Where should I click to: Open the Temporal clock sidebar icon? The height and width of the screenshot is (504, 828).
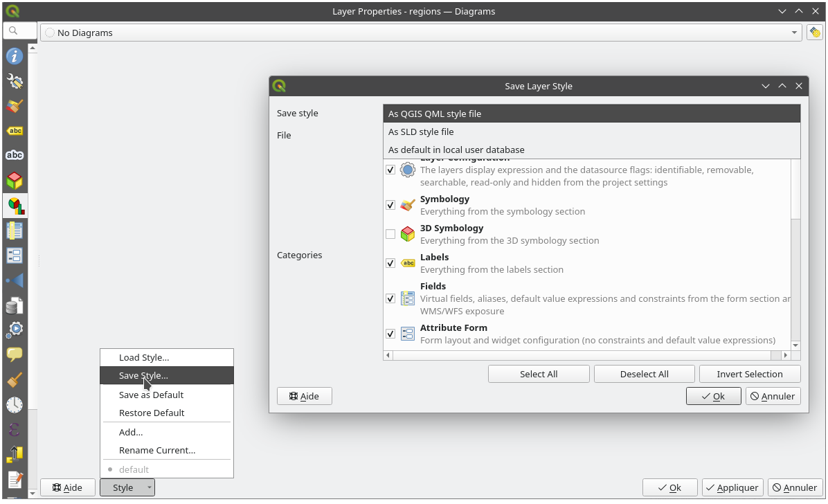(x=15, y=405)
